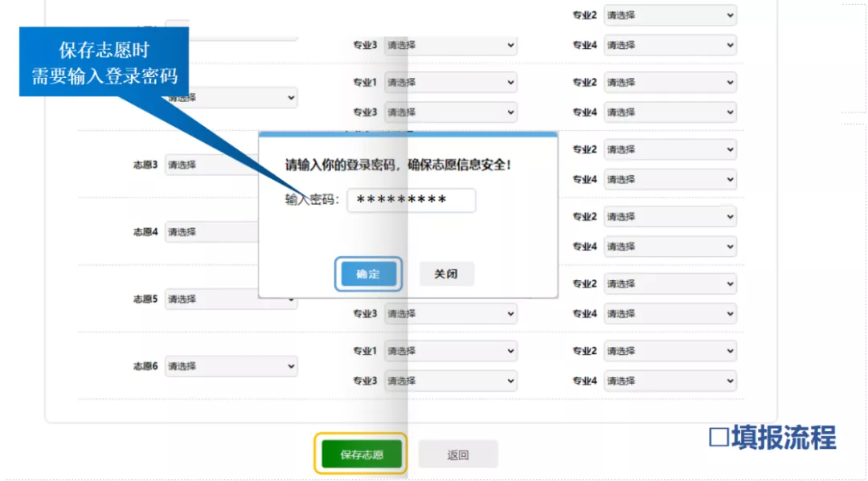Expand the 专业3 dropdown in the dialog row
This screenshot has height=481, width=868.
tap(450, 112)
